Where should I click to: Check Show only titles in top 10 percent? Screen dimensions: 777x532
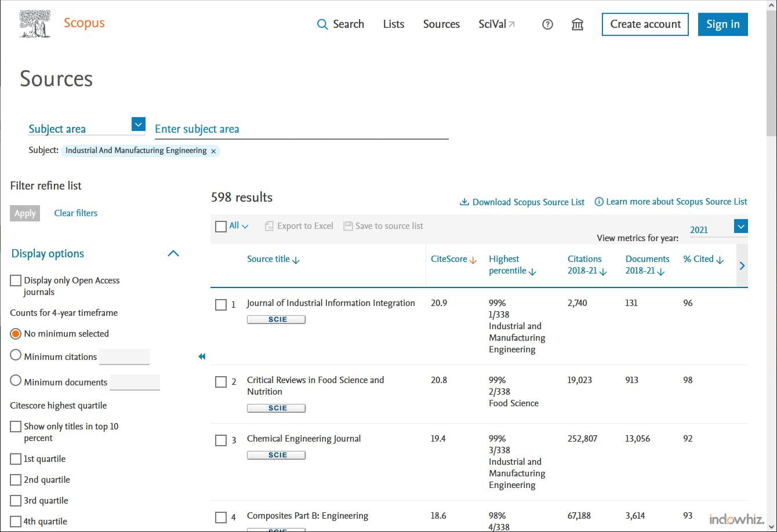click(16, 427)
